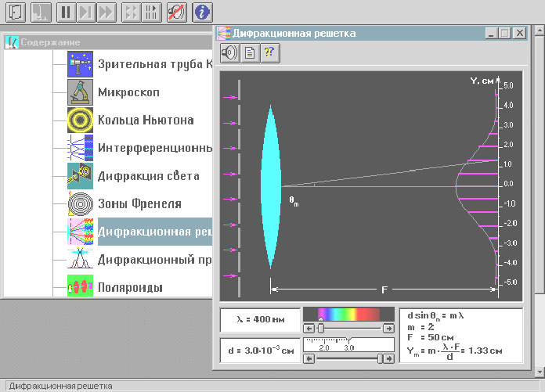Open the Микроскоп tree item
The image size is (545, 392).
tap(128, 92)
